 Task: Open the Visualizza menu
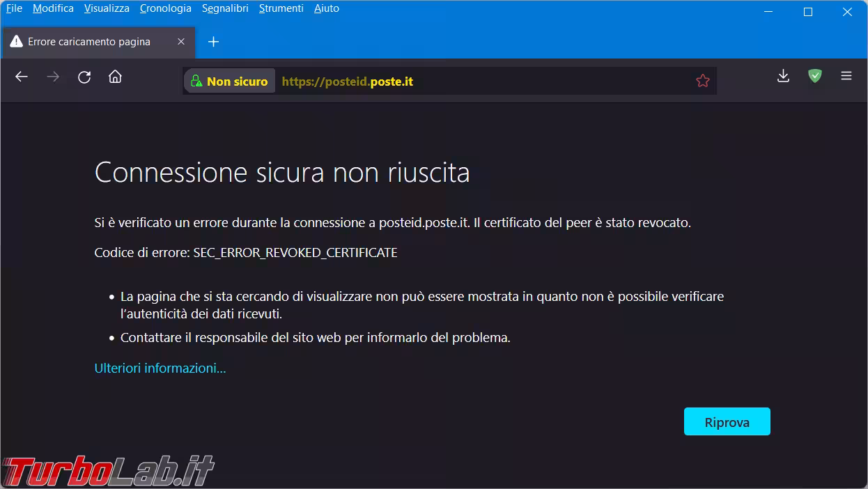[107, 8]
